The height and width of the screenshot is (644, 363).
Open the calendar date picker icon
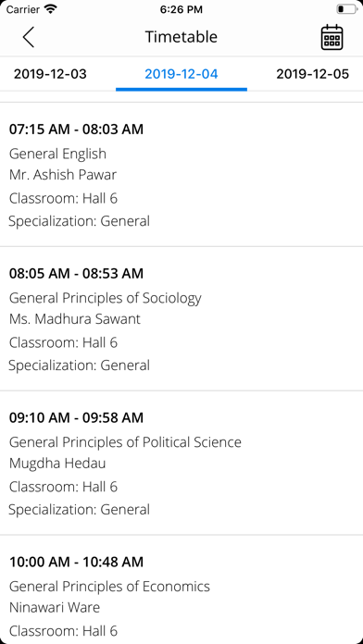[x=332, y=37]
